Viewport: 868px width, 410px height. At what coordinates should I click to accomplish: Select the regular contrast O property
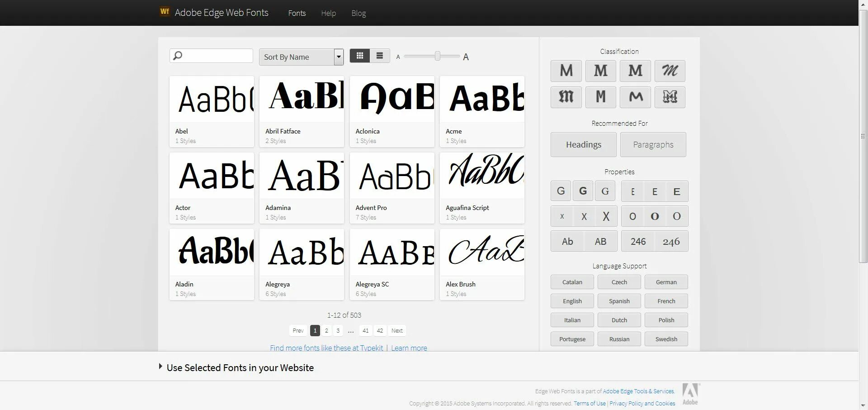tap(655, 216)
